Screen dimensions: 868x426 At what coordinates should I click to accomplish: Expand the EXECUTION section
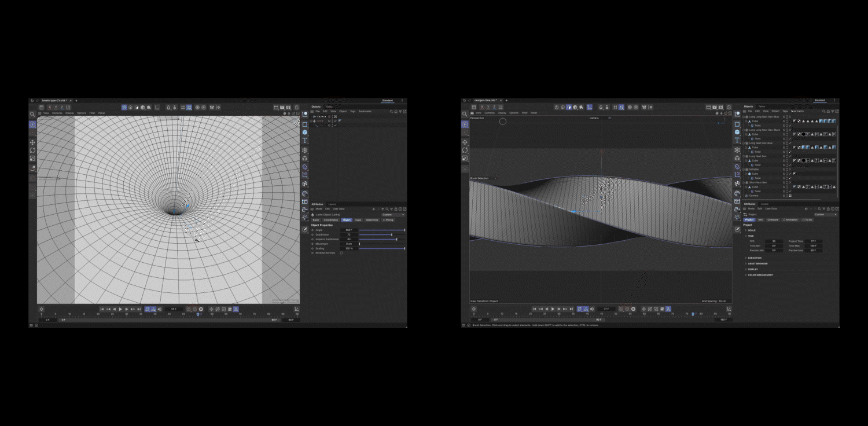pos(755,258)
